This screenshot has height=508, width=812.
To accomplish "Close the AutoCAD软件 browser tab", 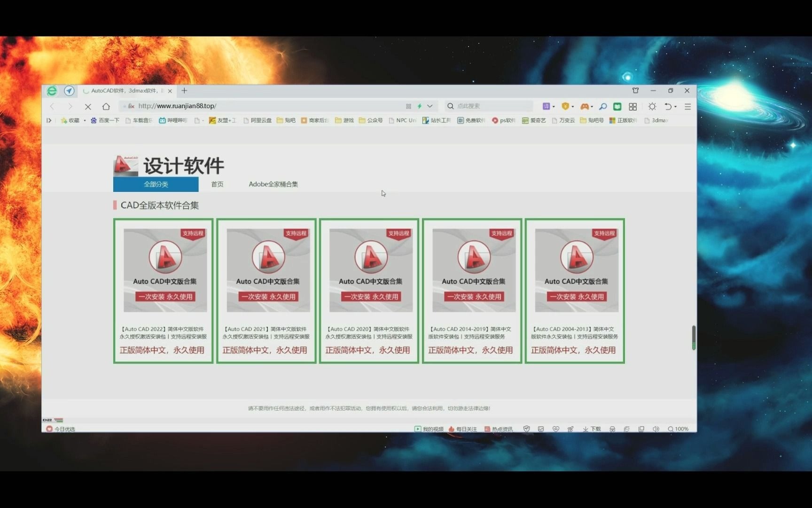I will (170, 91).
